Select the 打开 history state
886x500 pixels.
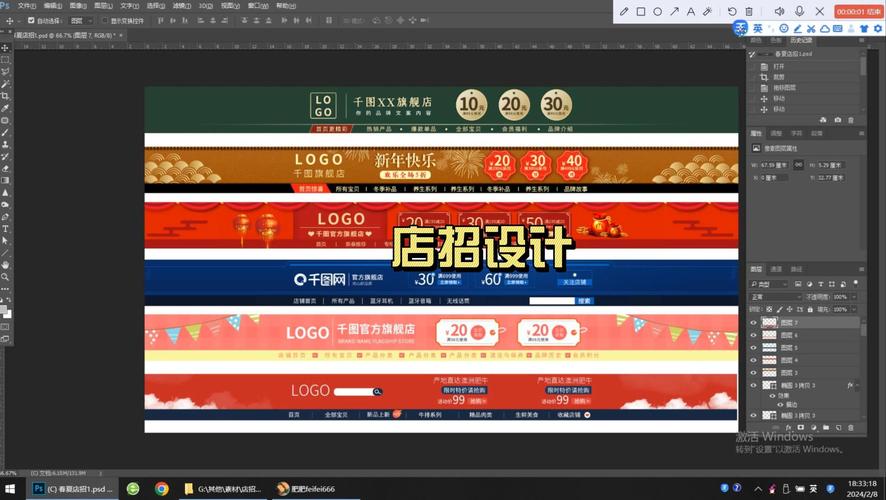pyautogui.click(x=779, y=66)
